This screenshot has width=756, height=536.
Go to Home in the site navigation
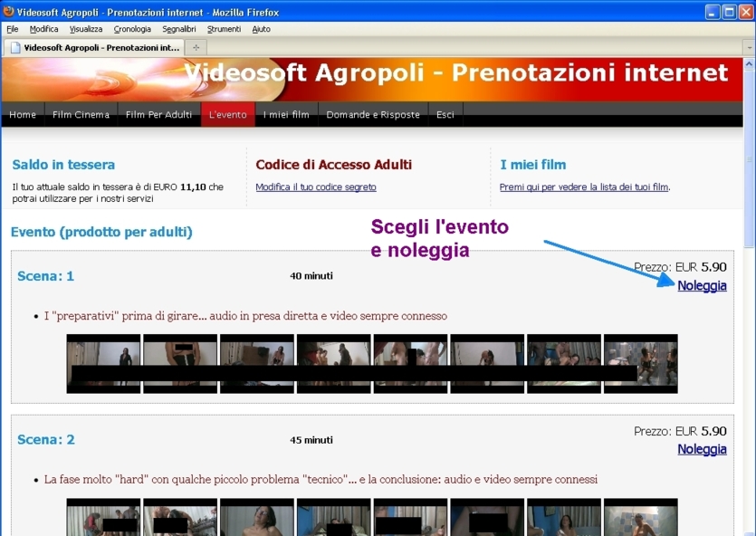tap(23, 115)
